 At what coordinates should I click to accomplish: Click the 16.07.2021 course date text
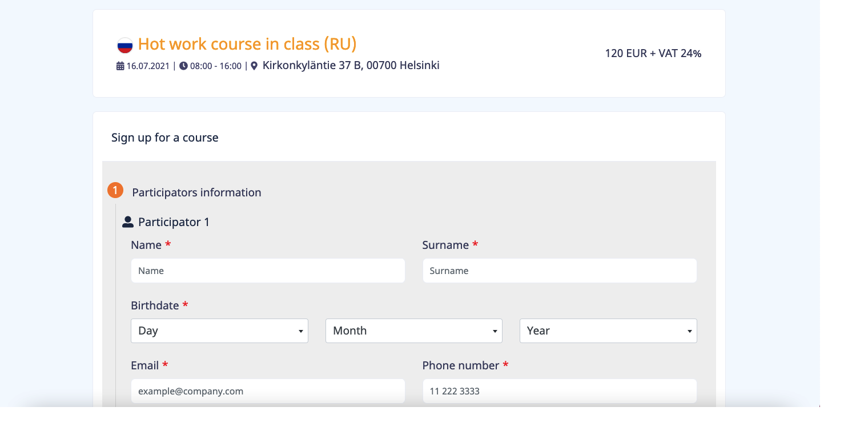(148, 66)
